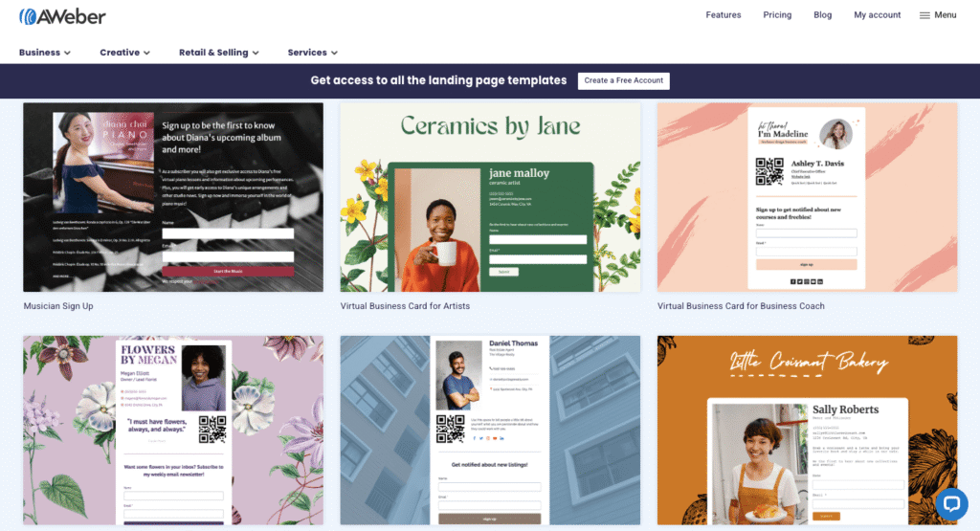Expand the Services dropdown
The image size is (980, 531).
[x=313, y=53]
